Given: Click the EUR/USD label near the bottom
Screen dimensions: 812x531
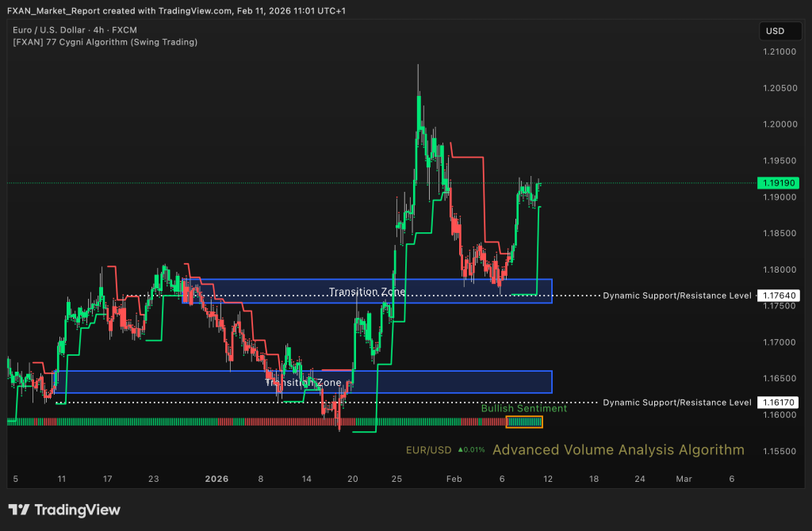Looking at the screenshot, I should pyautogui.click(x=428, y=450).
